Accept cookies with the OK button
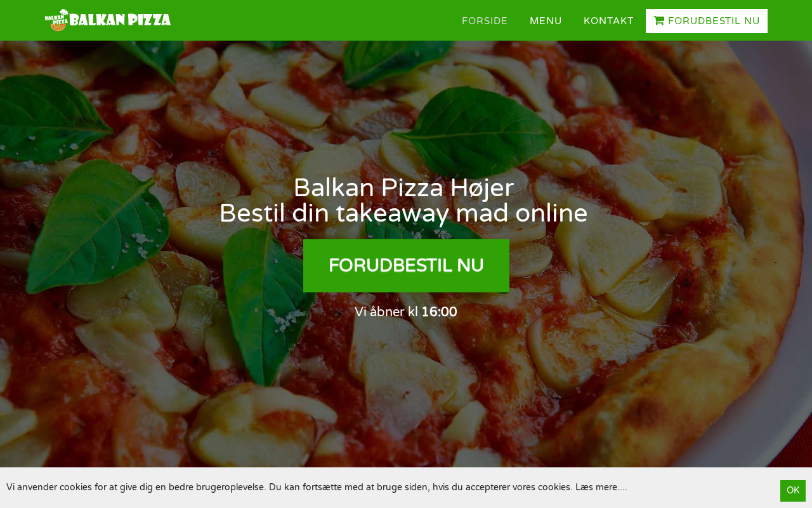The image size is (812, 508). point(793,490)
